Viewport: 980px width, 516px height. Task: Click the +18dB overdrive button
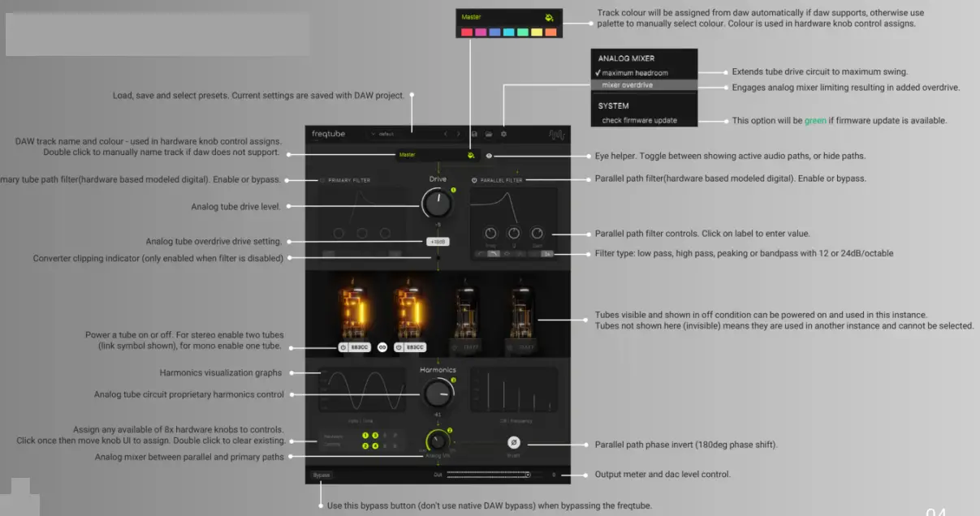click(x=438, y=242)
